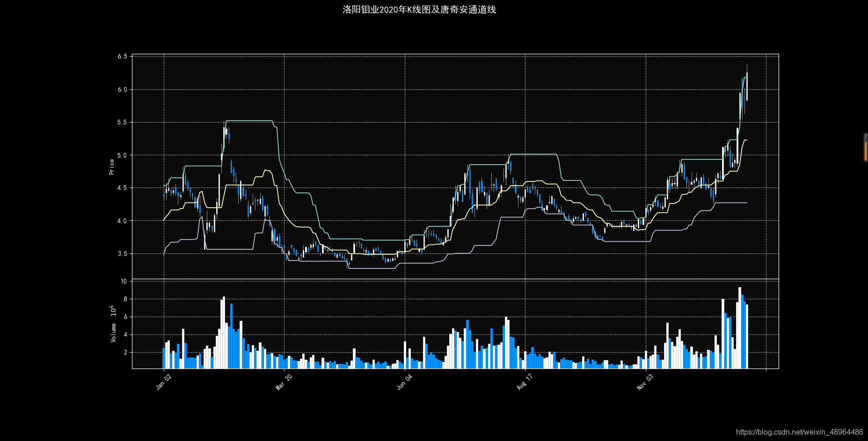Click the 4.5 price tick label

point(122,188)
